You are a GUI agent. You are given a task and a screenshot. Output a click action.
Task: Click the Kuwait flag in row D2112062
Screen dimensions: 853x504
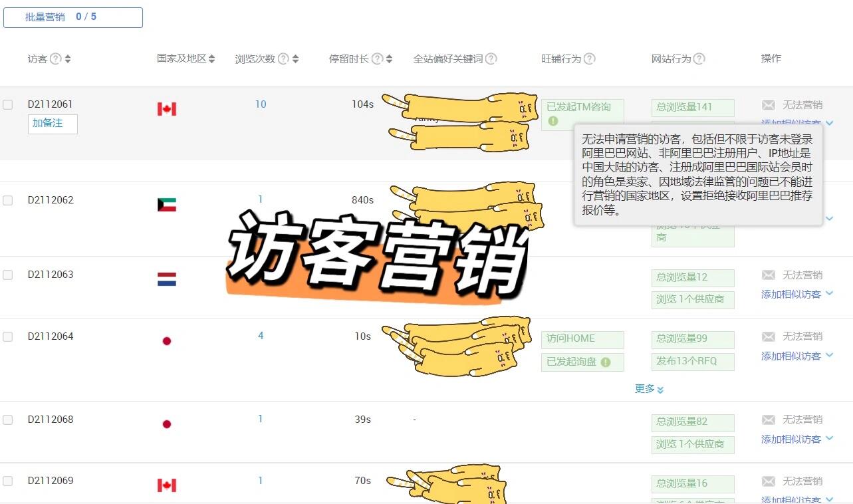pyautogui.click(x=167, y=205)
